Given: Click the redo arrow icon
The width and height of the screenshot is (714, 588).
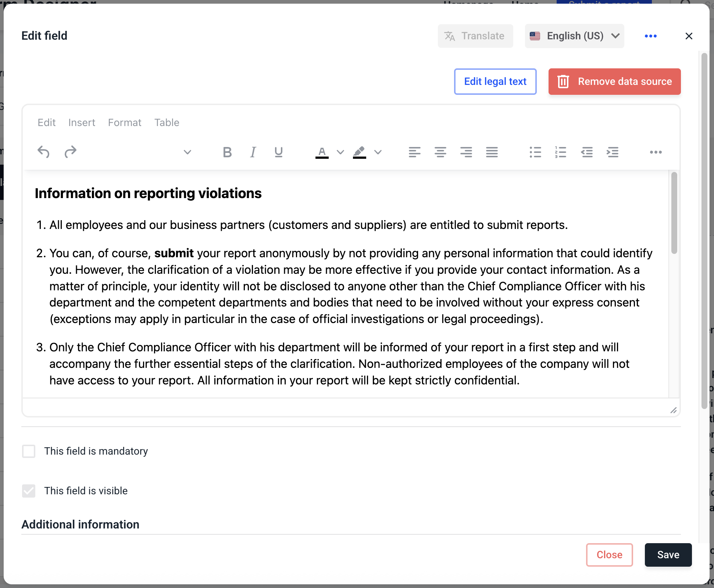Looking at the screenshot, I should click(x=70, y=152).
